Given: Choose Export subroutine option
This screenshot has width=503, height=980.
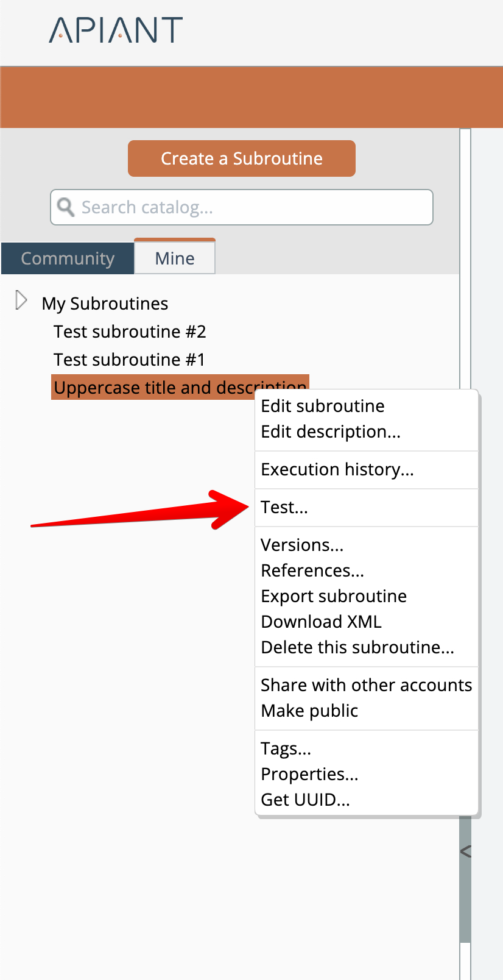Looking at the screenshot, I should (334, 596).
